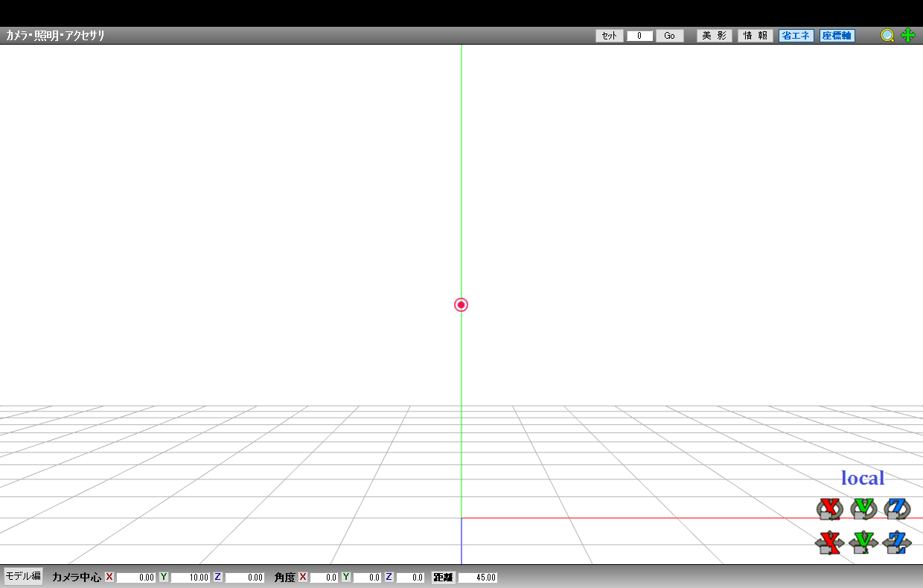Click the X-axis rotate camera icon
The image size is (923, 588).
[x=828, y=508]
